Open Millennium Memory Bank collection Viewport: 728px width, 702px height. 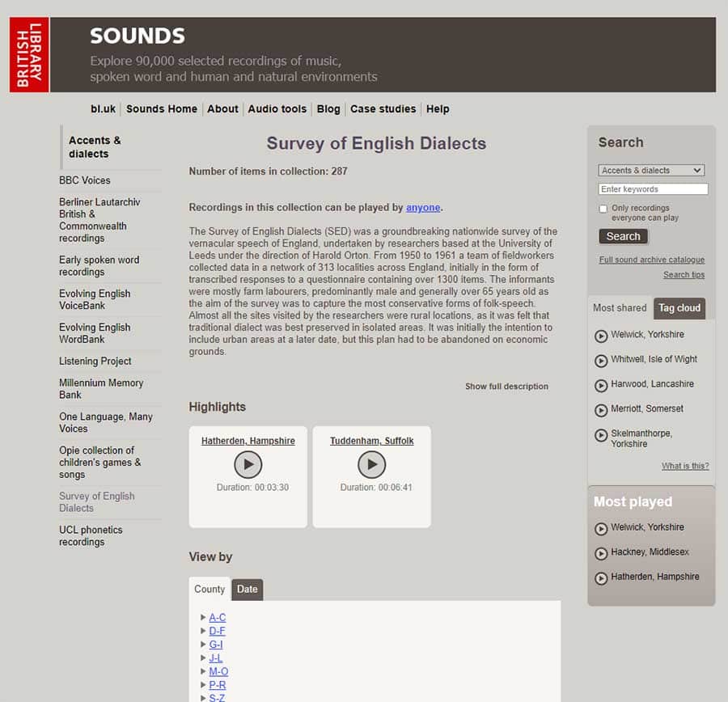[x=101, y=389]
